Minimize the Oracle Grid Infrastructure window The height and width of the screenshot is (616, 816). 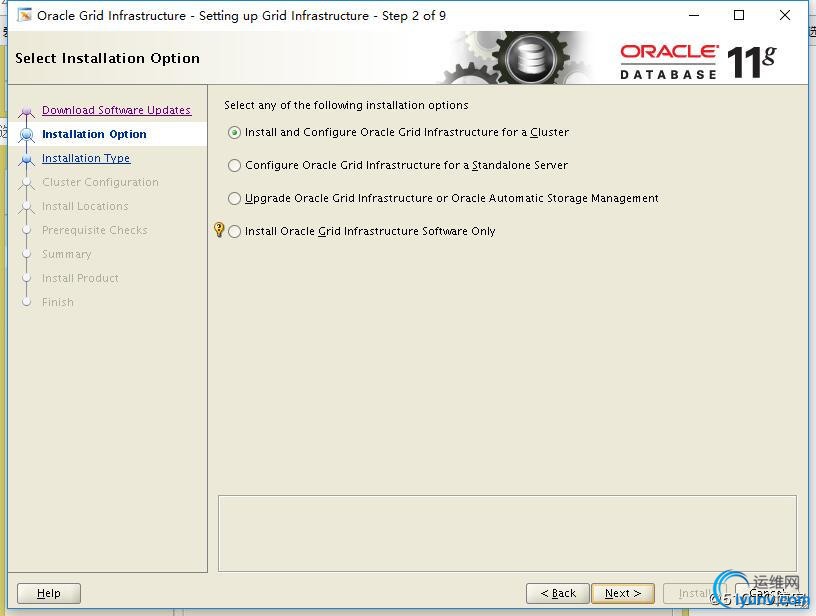pyautogui.click(x=694, y=16)
